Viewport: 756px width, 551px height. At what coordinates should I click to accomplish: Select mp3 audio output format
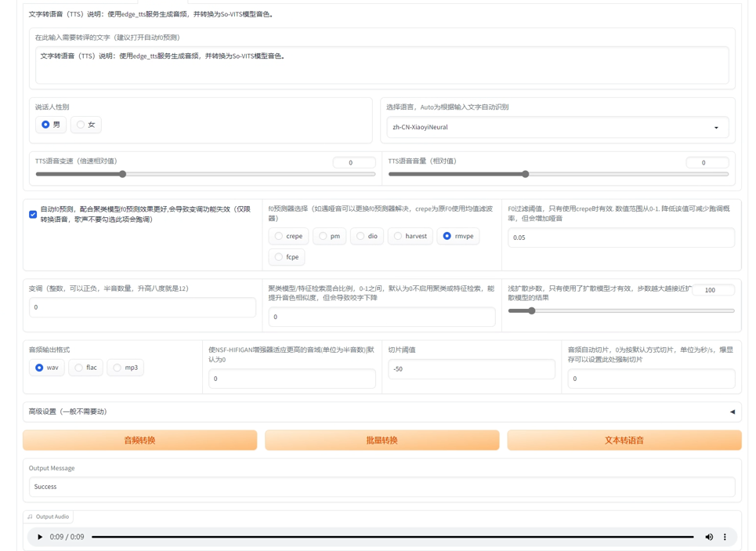tap(125, 368)
